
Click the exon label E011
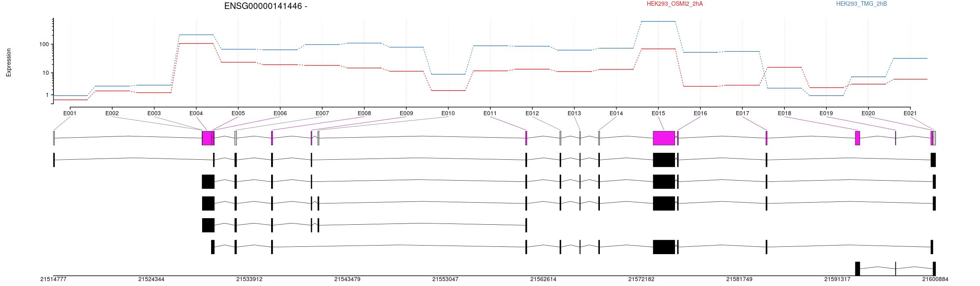click(x=490, y=113)
